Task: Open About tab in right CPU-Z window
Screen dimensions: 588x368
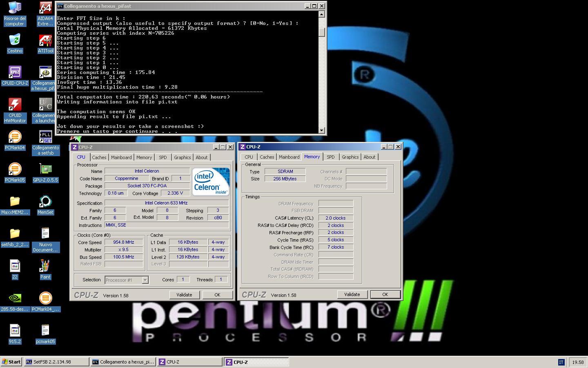Action: (370, 157)
